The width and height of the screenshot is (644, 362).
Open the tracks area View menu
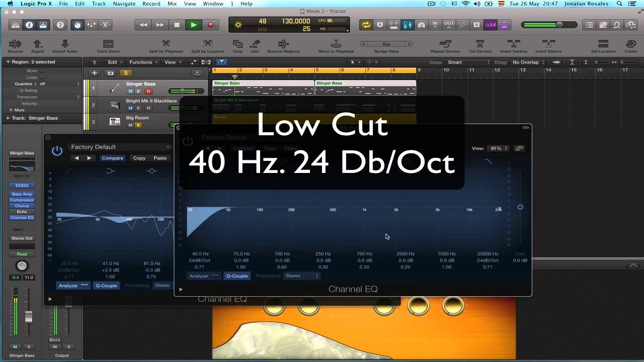(x=172, y=62)
